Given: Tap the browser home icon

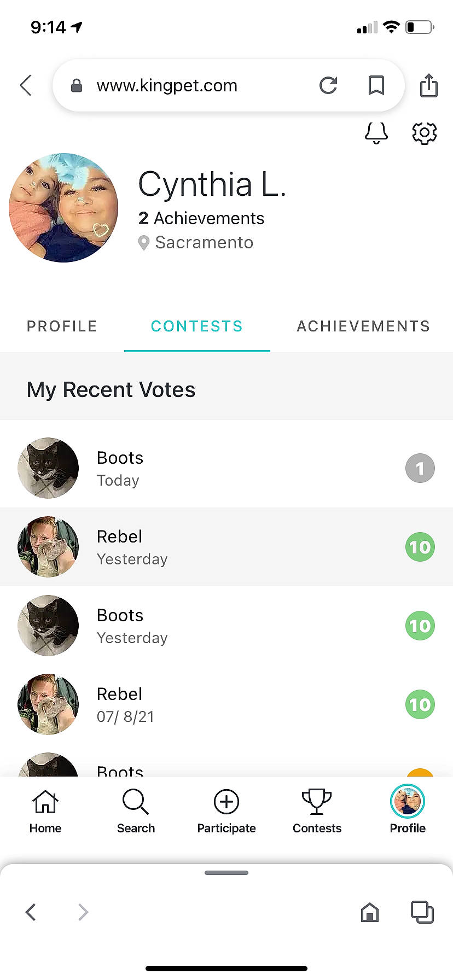Looking at the screenshot, I should point(370,912).
